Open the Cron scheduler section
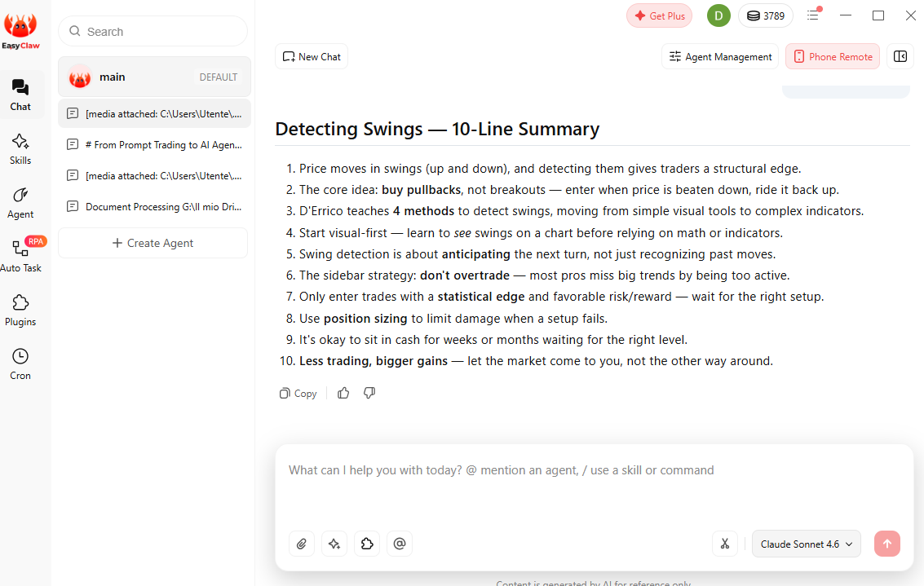 [20, 364]
